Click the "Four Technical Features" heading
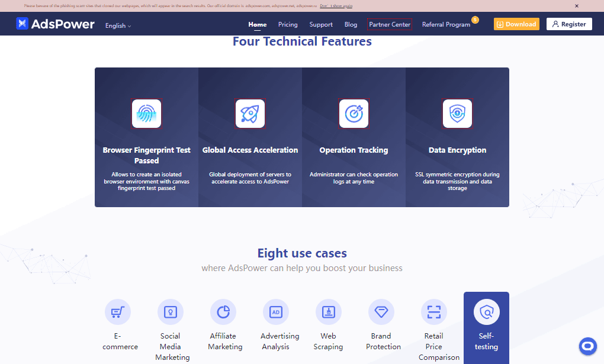Viewport: 604px width, 364px height. point(302,41)
